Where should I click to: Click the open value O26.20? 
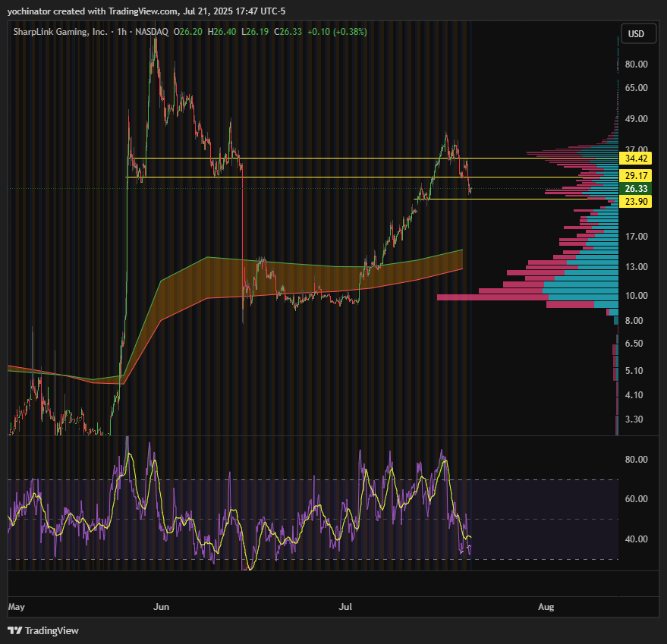click(188, 32)
